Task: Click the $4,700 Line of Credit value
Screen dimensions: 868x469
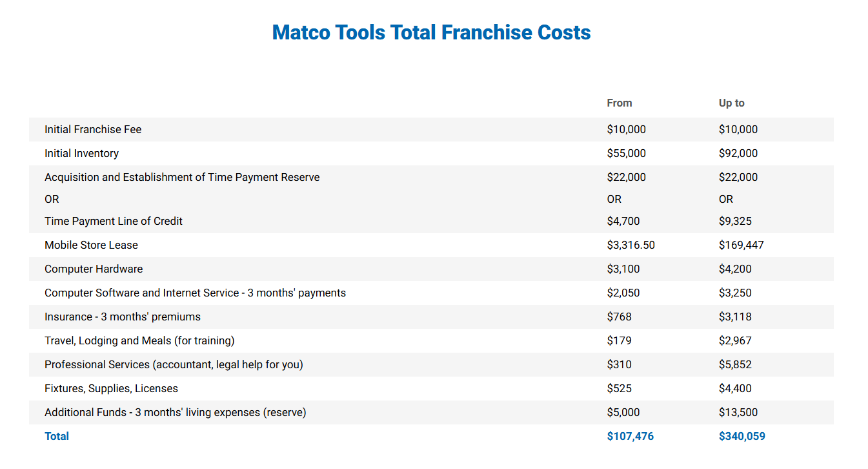Action: tap(623, 221)
